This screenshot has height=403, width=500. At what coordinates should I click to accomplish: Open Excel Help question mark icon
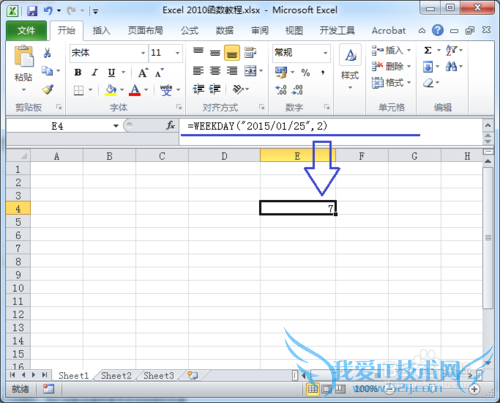coord(437,30)
